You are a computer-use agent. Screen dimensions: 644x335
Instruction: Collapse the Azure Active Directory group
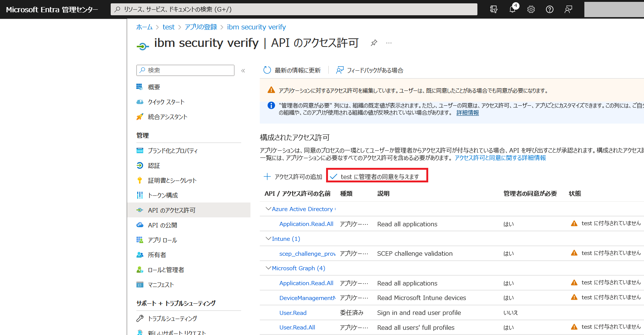[x=268, y=209]
